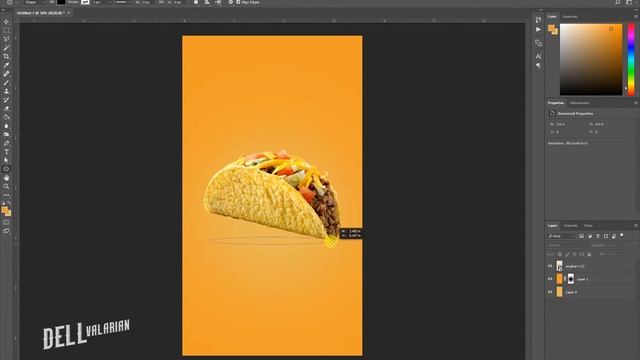Viewport: 640px width, 360px height.
Task: Filter layers by shape type
Action: point(606,236)
